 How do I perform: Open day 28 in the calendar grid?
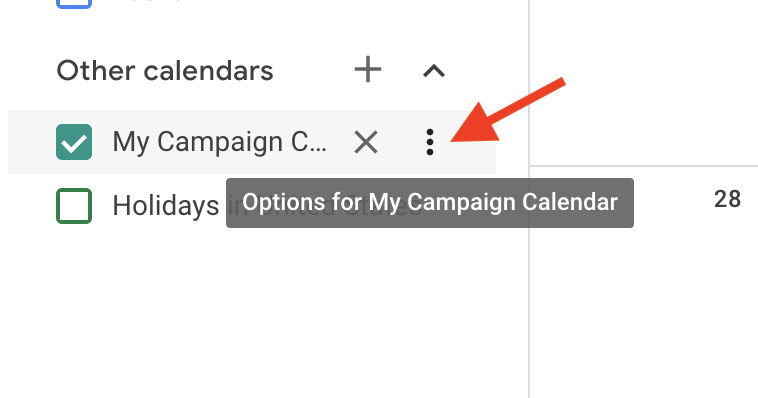coord(727,199)
